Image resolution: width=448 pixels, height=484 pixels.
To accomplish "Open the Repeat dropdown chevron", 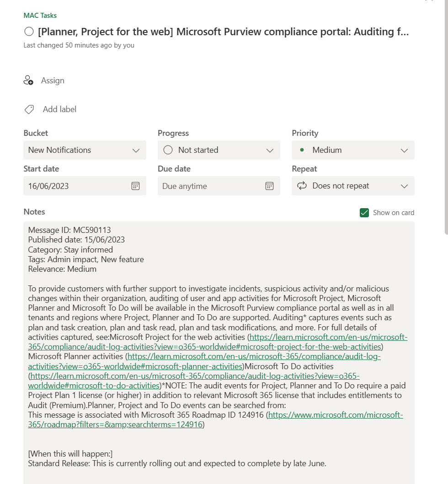I will pyautogui.click(x=404, y=186).
